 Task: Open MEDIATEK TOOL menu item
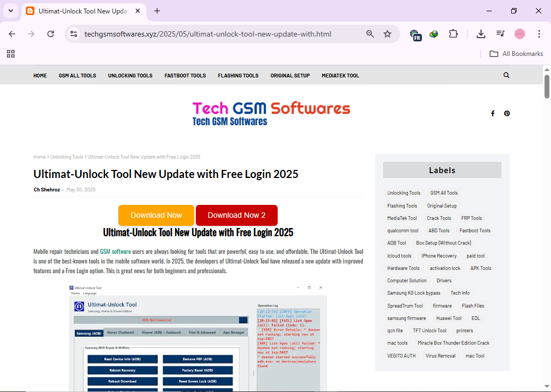click(341, 75)
